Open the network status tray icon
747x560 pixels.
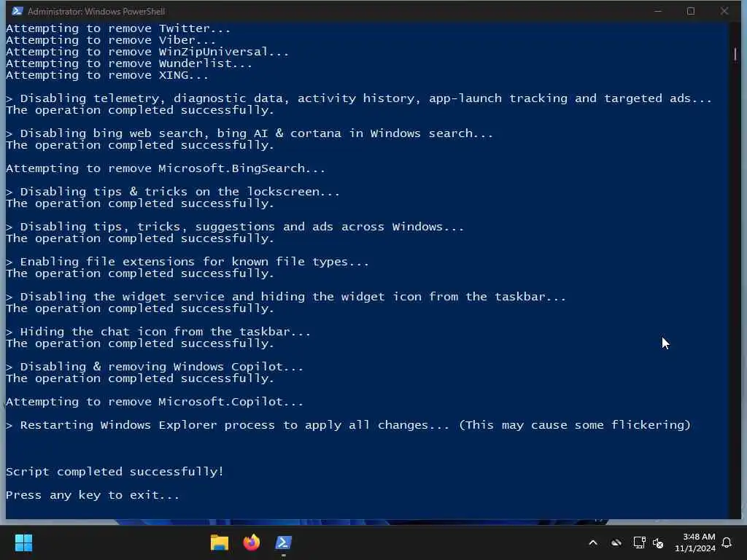(639, 542)
